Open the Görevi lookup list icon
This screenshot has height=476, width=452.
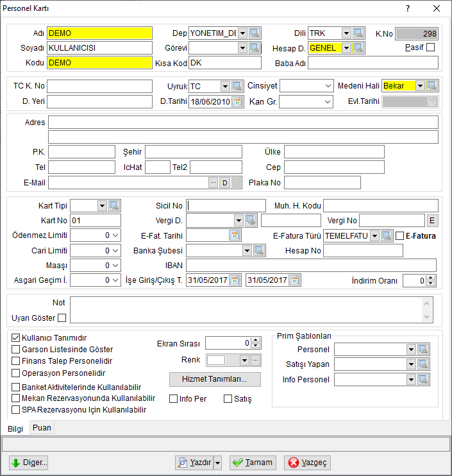[x=255, y=47]
